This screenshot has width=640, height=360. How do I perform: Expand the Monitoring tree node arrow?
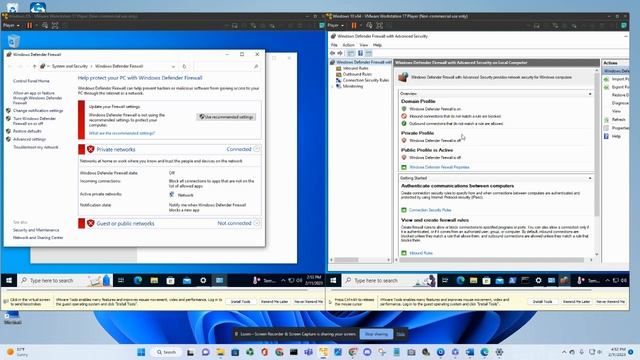pyautogui.click(x=332, y=86)
